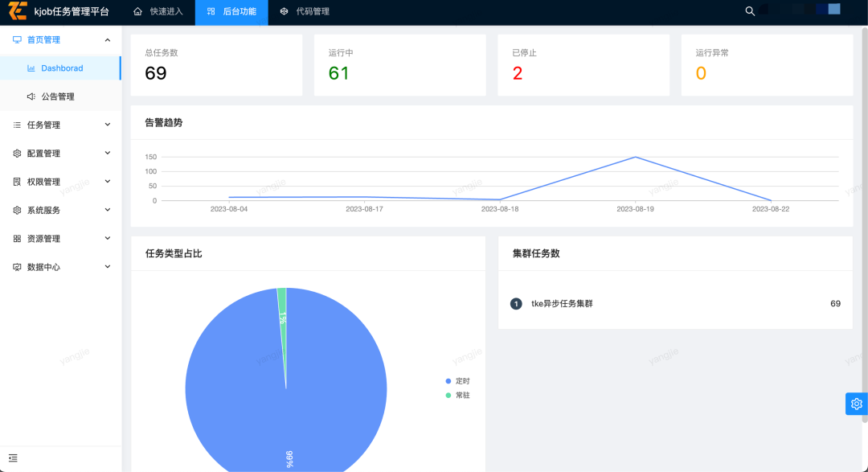Click the 已停止 value 2

[518, 73]
